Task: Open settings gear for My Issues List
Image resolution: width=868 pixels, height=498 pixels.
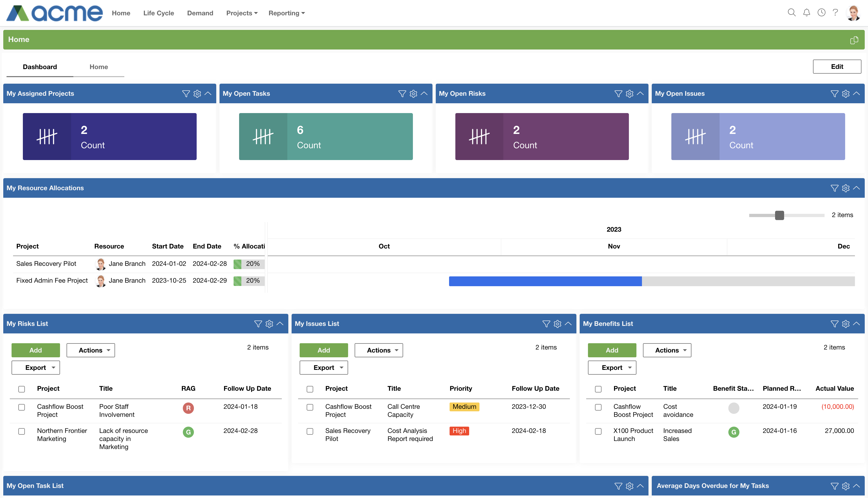Action: [558, 324]
